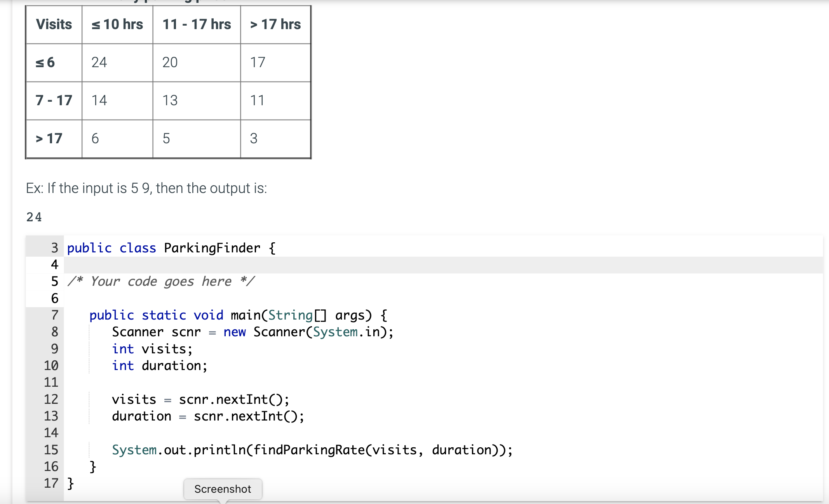
Task: Click the '≤ 10 hrs' column header
Action: pos(117,24)
